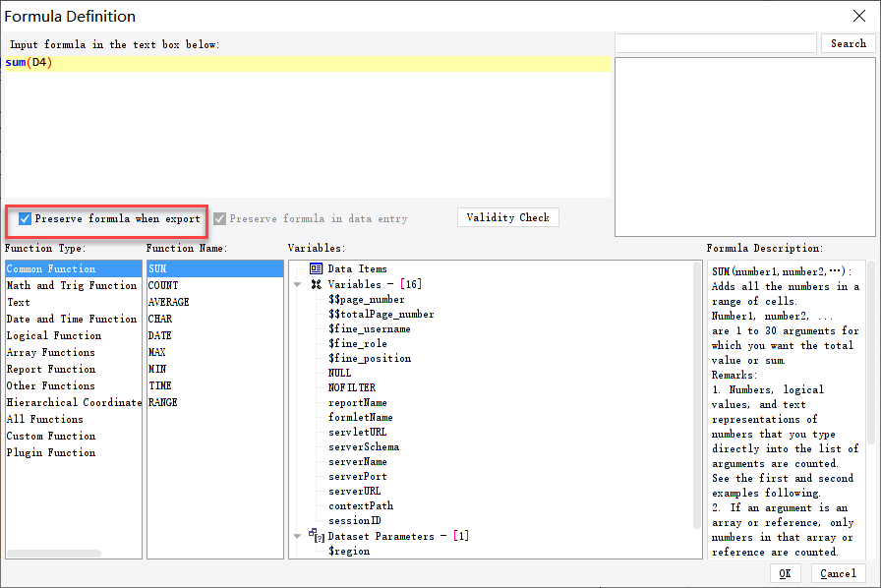Run the Validity Check
The height and width of the screenshot is (588, 881).
point(507,217)
